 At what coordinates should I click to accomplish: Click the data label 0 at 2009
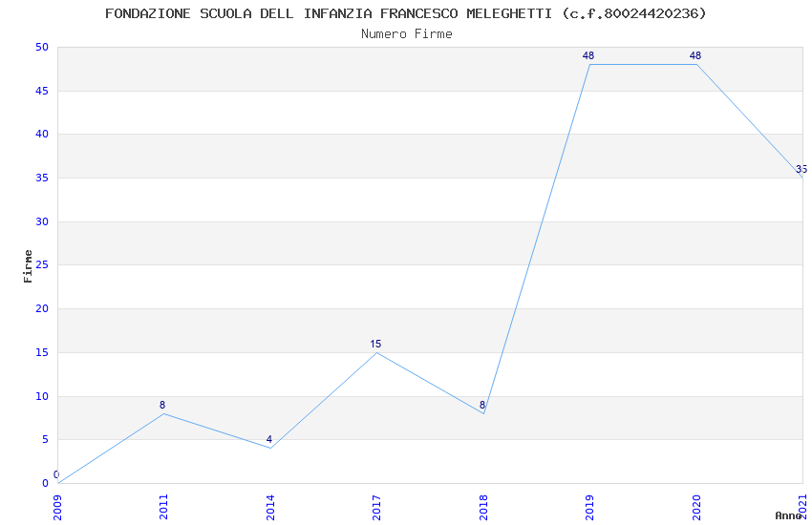point(56,474)
